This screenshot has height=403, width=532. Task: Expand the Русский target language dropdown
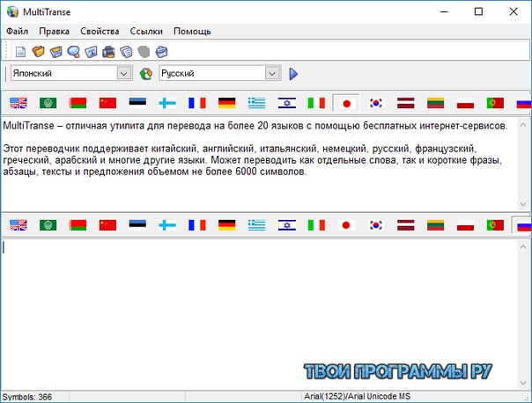pyautogui.click(x=272, y=74)
